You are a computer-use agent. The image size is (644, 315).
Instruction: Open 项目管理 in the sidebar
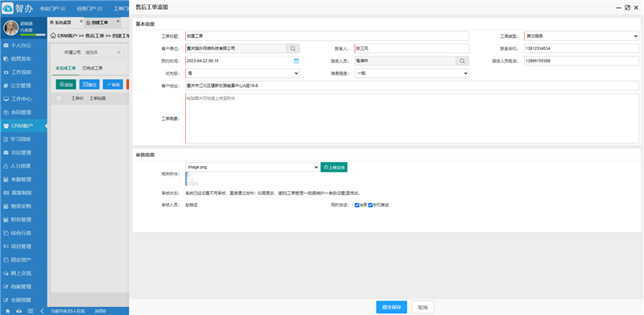(x=23, y=247)
